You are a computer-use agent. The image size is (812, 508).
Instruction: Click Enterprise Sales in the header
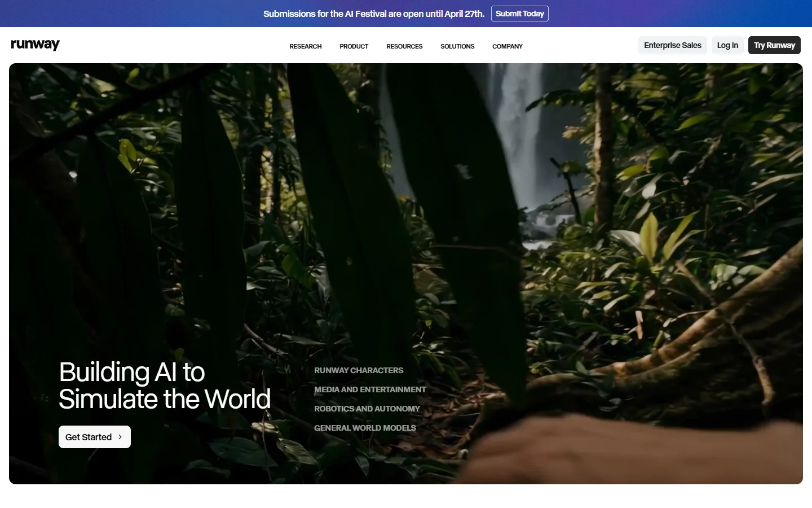pyautogui.click(x=672, y=45)
